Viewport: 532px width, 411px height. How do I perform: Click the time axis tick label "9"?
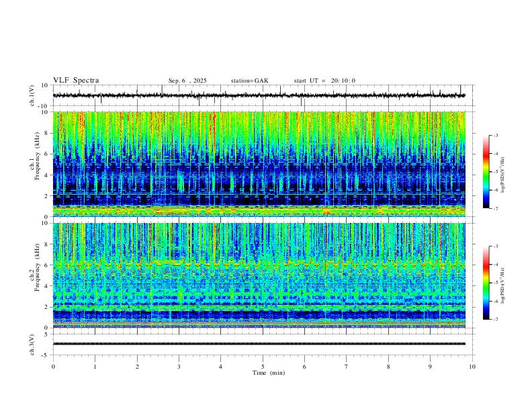430,367
